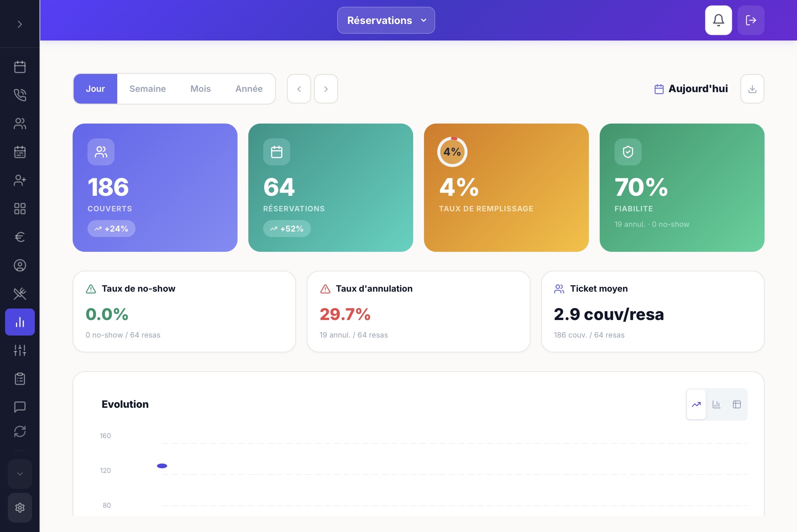This screenshot has width=797, height=532.
Task: Click the 29.7% cancellation value
Action: (345, 314)
